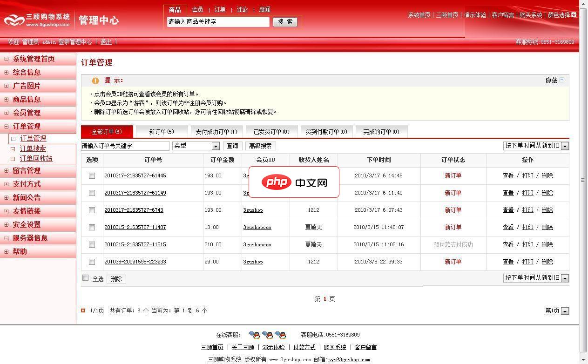Check the 全选 select-all checkbox
This screenshot has height=364, width=588.
click(85, 277)
